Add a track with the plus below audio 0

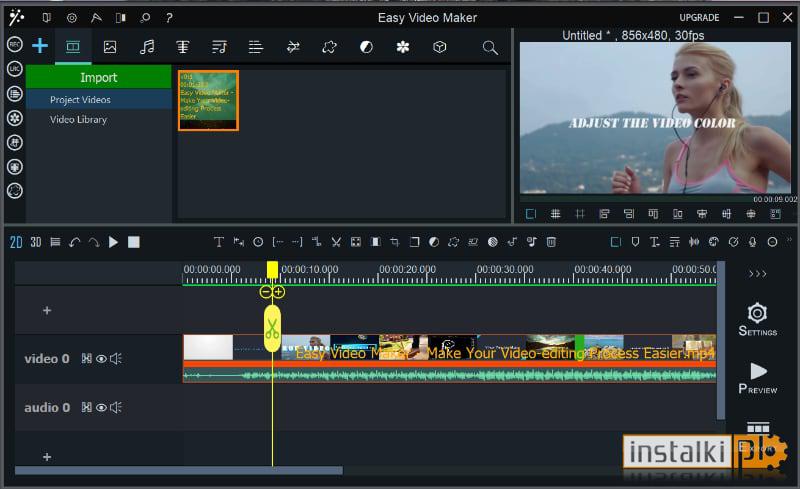(x=47, y=457)
